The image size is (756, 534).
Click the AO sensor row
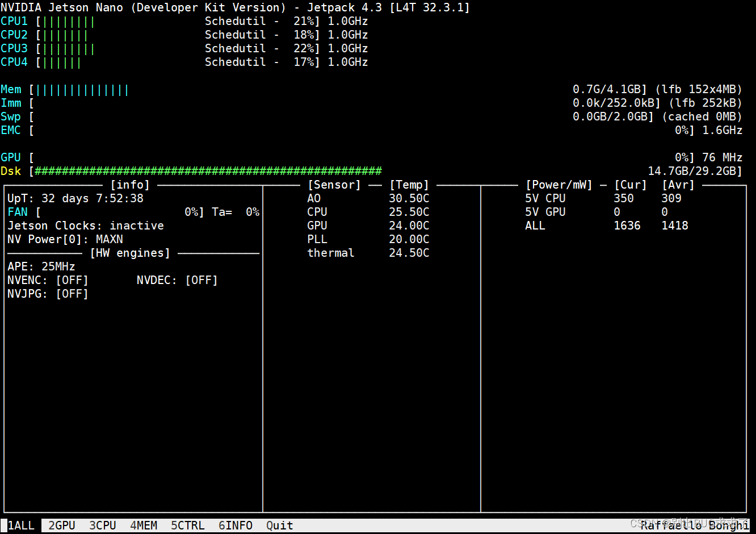pos(368,198)
